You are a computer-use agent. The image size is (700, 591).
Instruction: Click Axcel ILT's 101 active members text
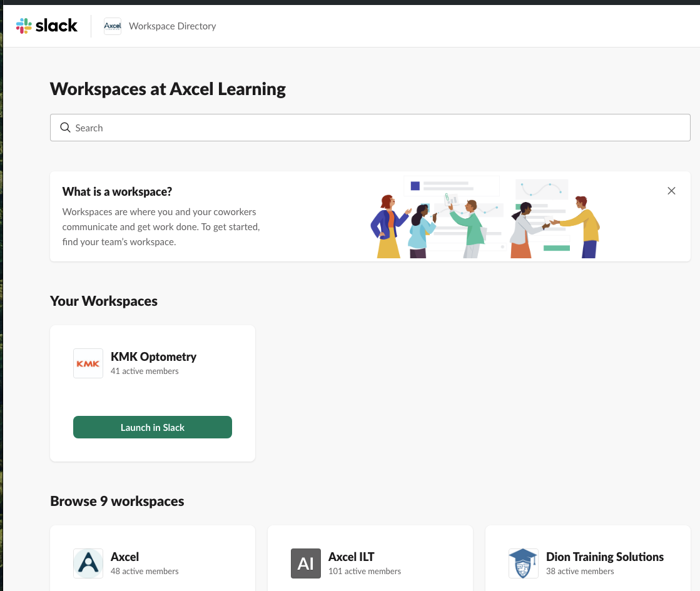(365, 572)
